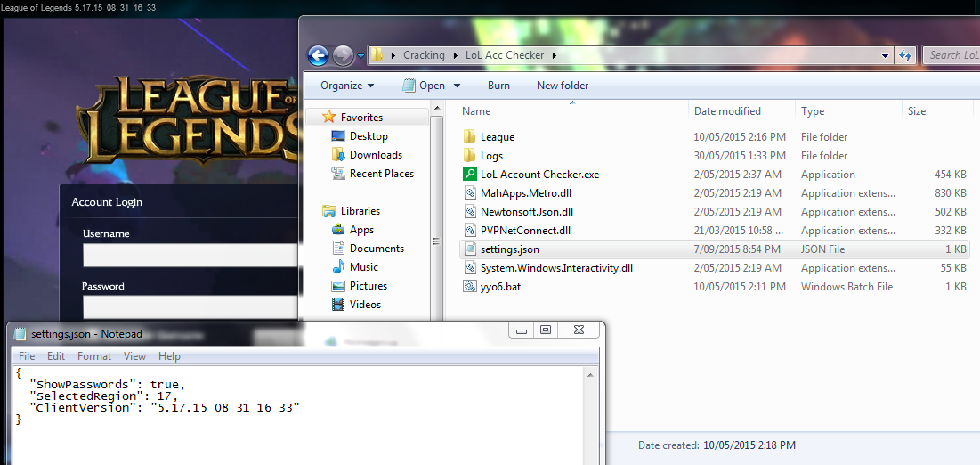Open Notepad Edit menu
Image resolution: width=980 pixels, height=465 pixels.
coord(56,356)
